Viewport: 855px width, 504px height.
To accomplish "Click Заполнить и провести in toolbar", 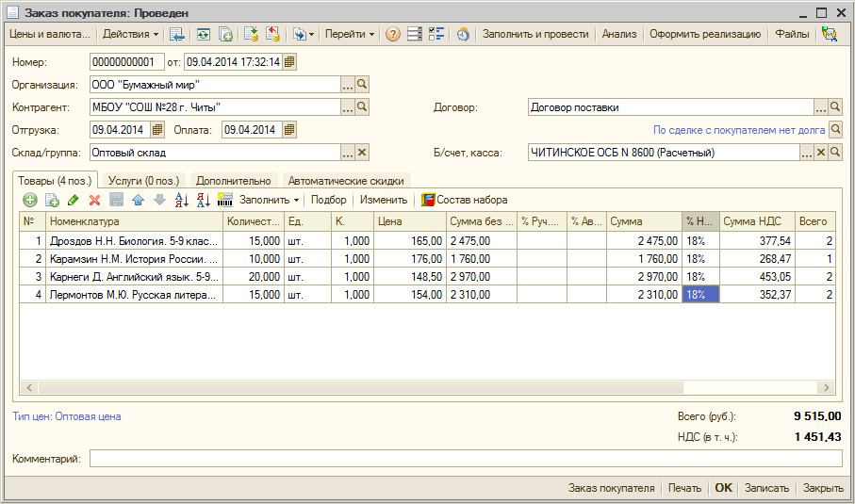I will tap(535, 34).
